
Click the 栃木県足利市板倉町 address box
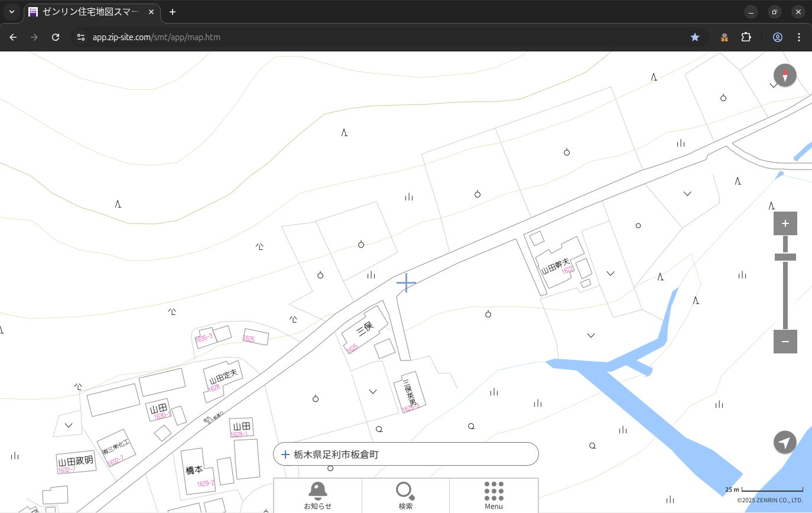click(405, 454)
